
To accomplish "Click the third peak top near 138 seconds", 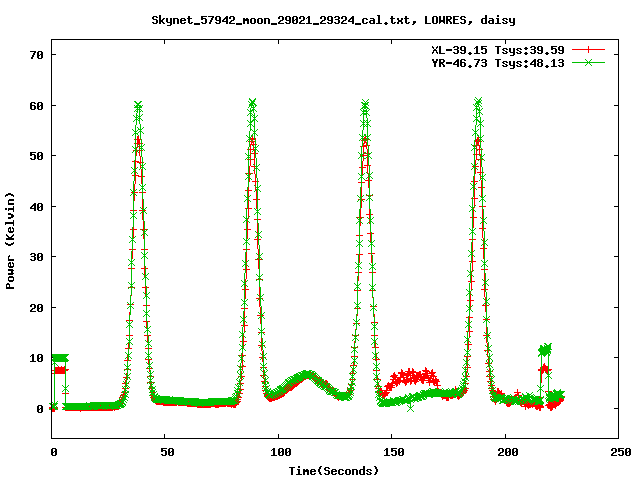I will tap(365, 103).
